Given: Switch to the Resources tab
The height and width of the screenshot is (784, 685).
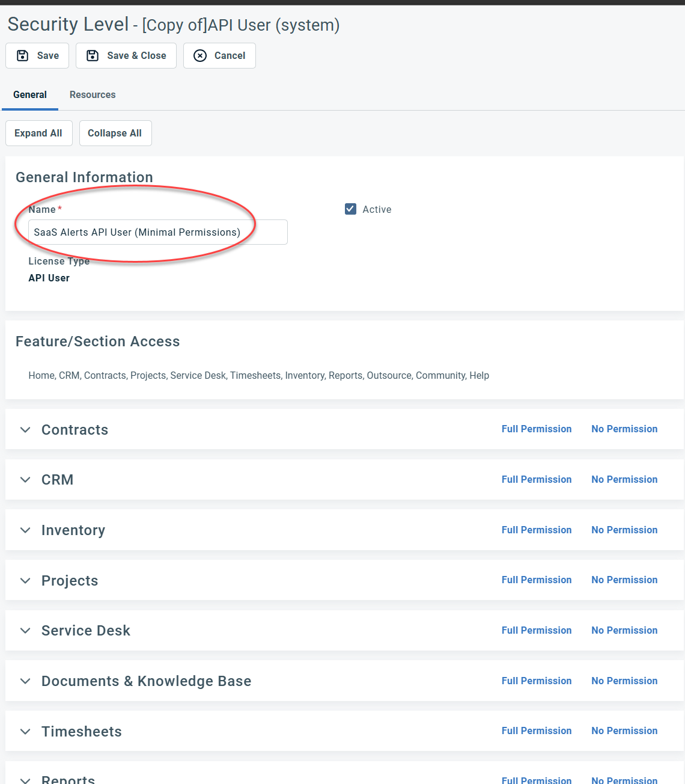Looking at the screenshot, I should pyautogui.click(x=93, y=94).
